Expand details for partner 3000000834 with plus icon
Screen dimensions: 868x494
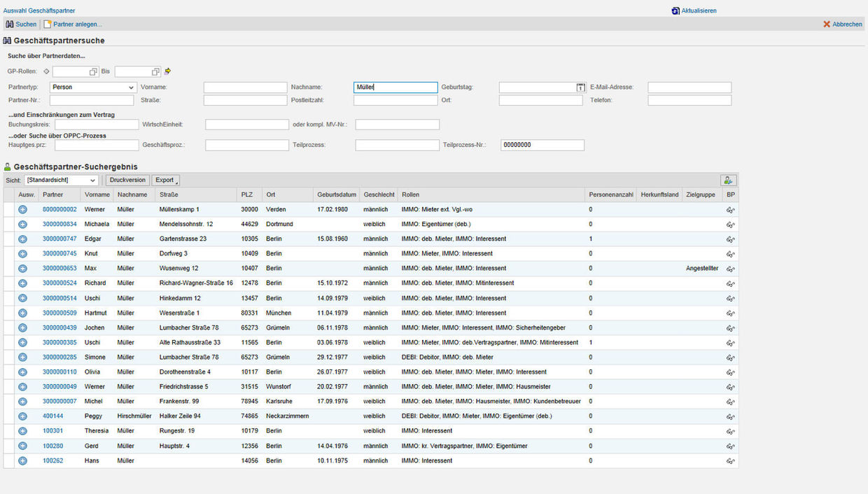(x=22, y=224)
